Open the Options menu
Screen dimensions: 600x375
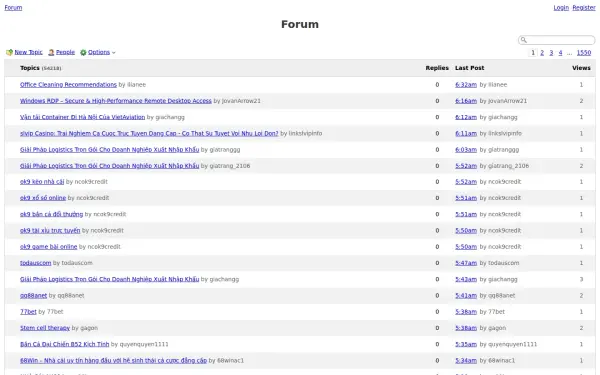99,52
